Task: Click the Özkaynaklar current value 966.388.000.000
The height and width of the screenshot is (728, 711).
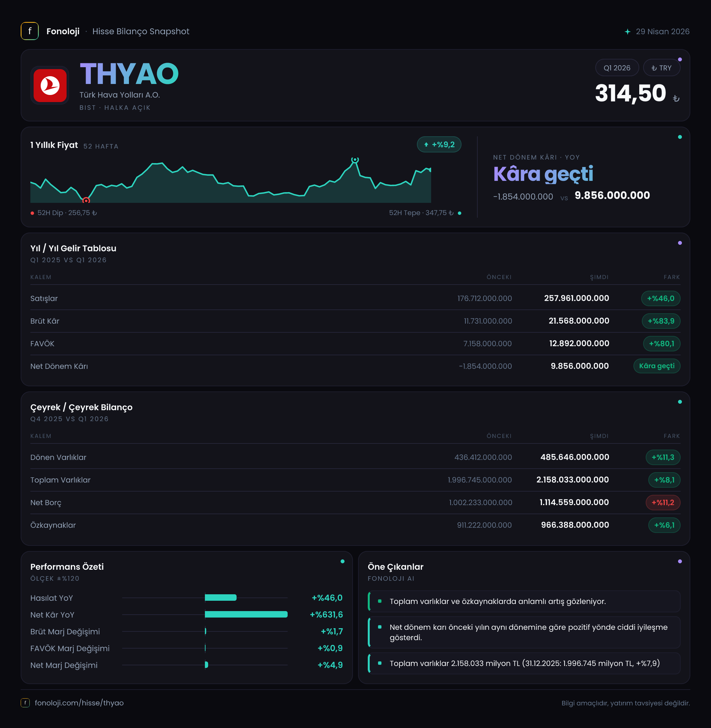Action: click(575, 525)
